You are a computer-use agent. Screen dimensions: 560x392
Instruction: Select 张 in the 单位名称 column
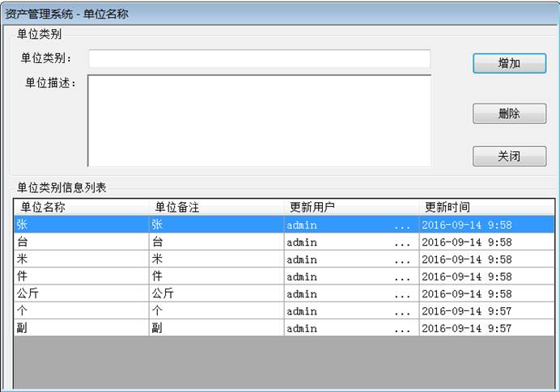tap(82, 225)
